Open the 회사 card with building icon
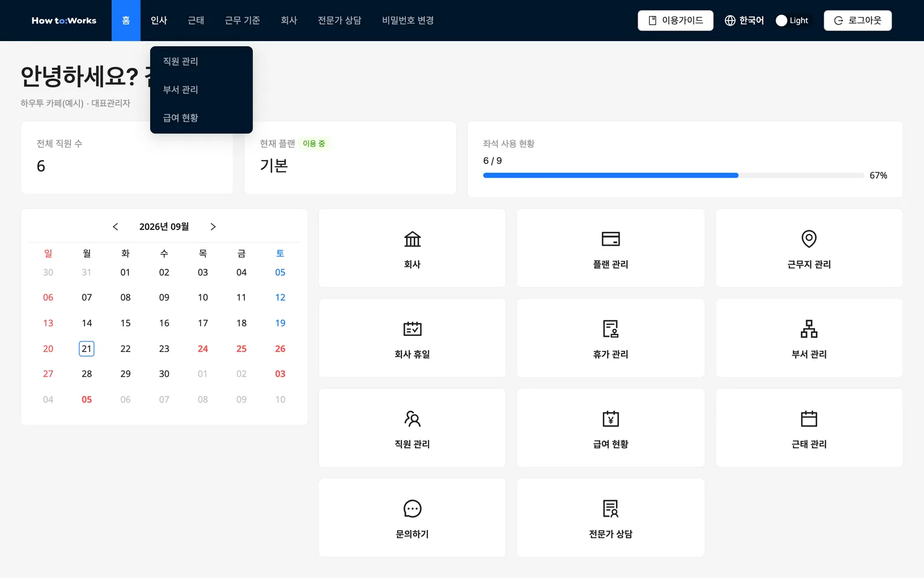Image resolution: width=924 pixels, height=578 pixels. tap(412, 248)
